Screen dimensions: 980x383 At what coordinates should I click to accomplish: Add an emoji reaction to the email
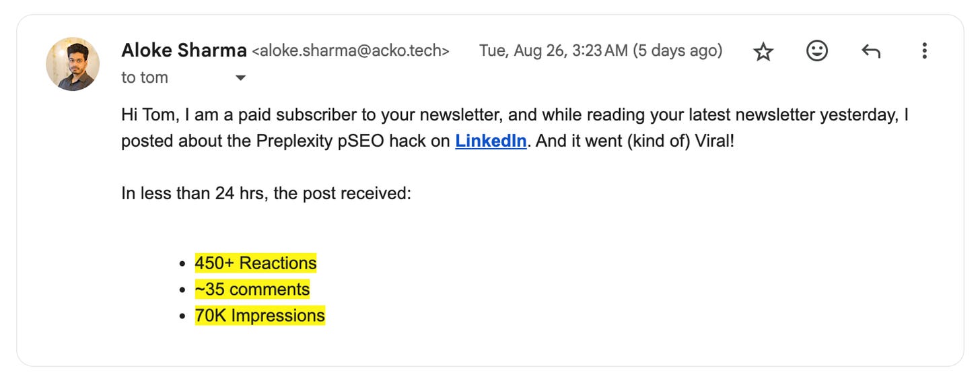pyautogui.click(x=816, y=51)
